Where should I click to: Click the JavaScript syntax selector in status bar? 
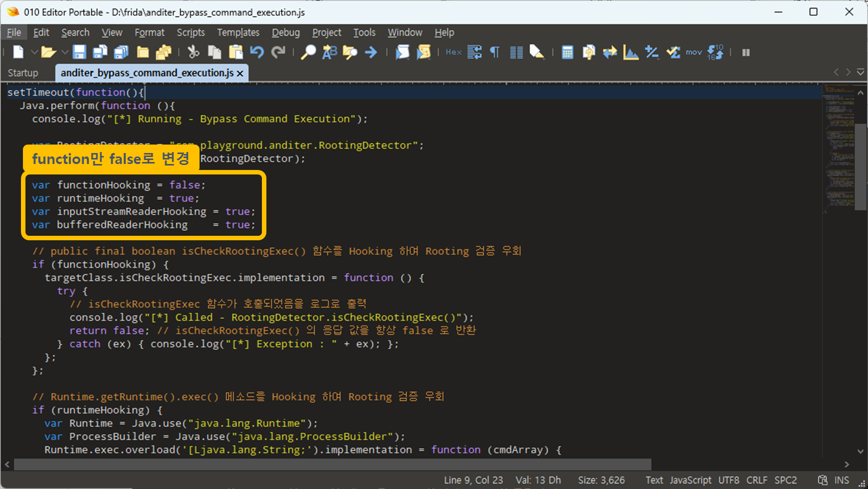click(690, 480)
